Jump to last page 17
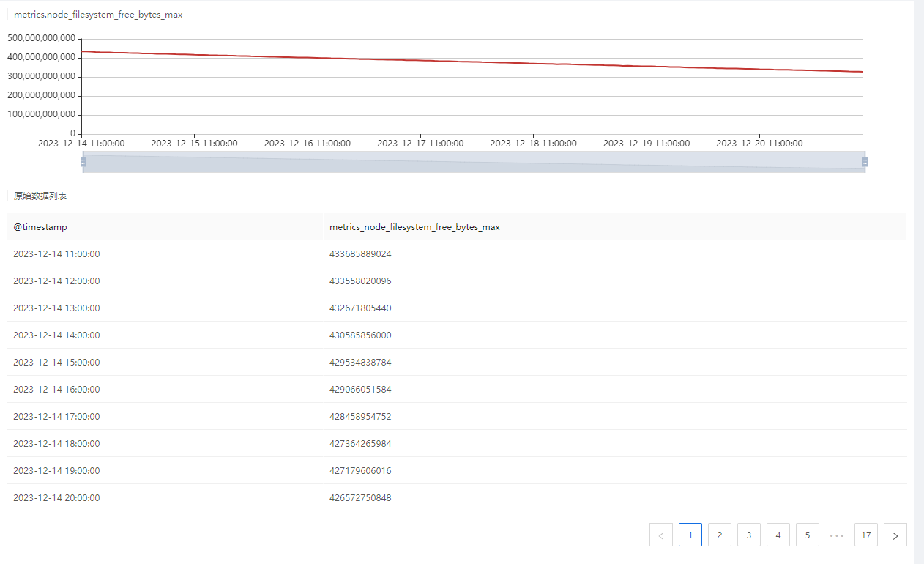The width and height of the screenshot is (924, 564). click(865, 535)
